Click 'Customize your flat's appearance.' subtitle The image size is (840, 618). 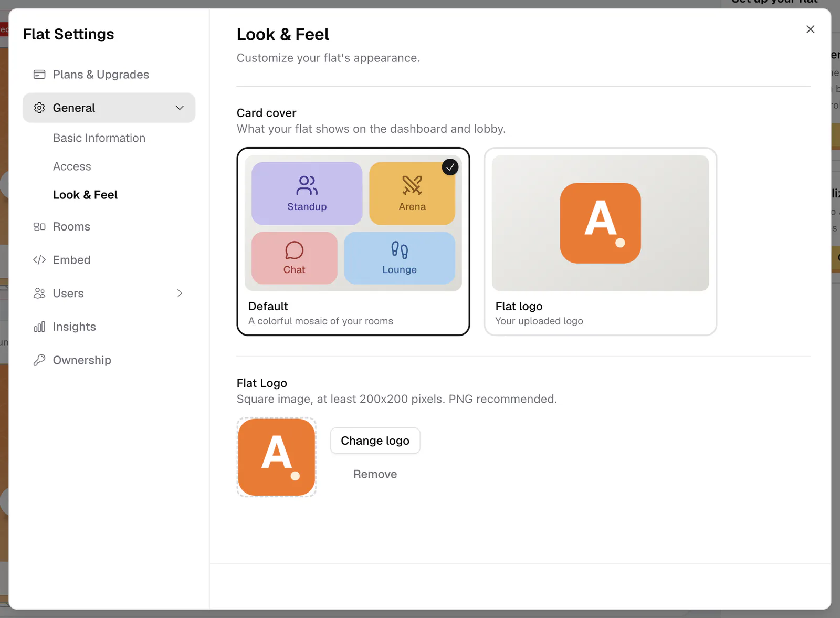(329, 58)
